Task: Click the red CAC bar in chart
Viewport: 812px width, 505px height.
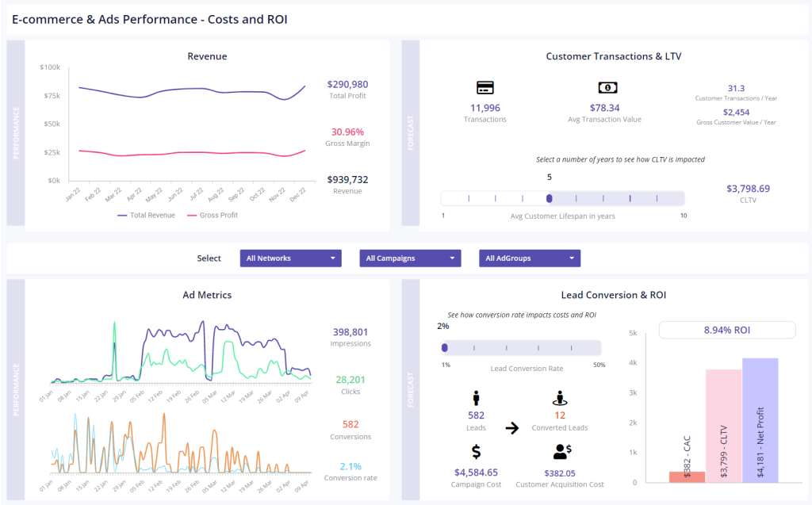Action: (x=687, y=476)
